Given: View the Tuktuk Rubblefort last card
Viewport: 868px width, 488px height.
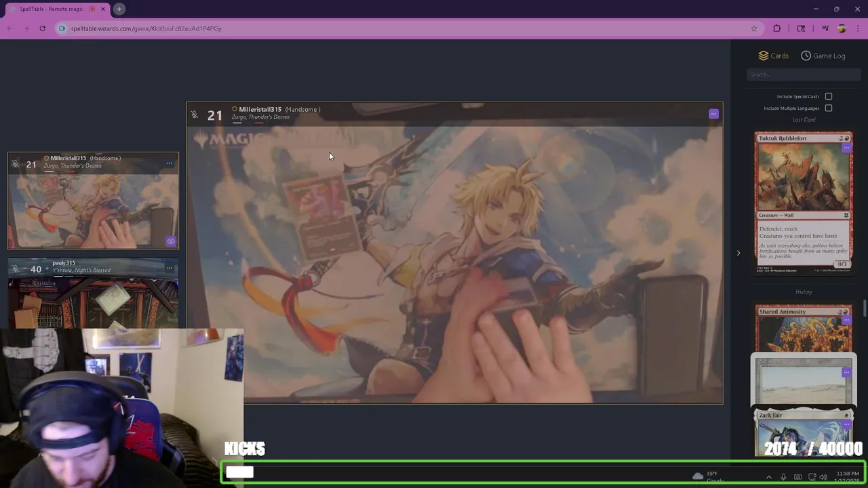Looking at the screenshot, I should [x=804, y=203].
